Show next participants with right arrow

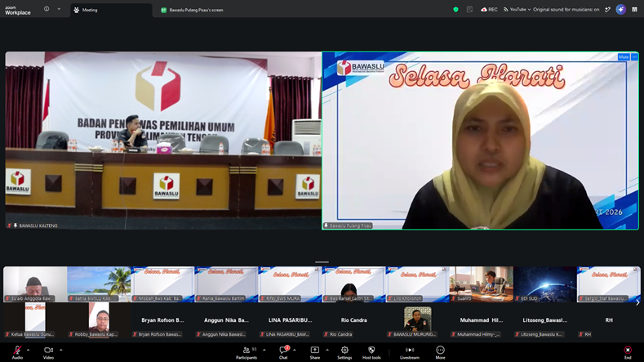coord(637,302)
